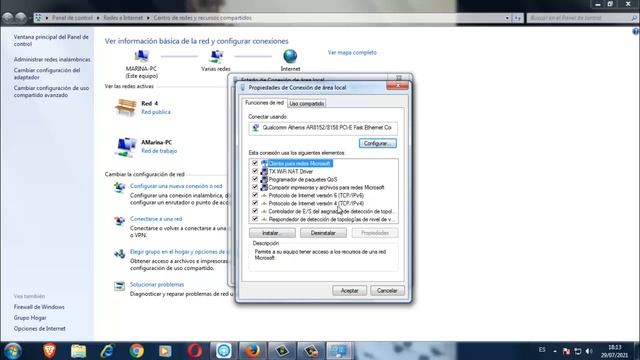Click Desinstalar button
640x360 pixels.
point(323,233)
